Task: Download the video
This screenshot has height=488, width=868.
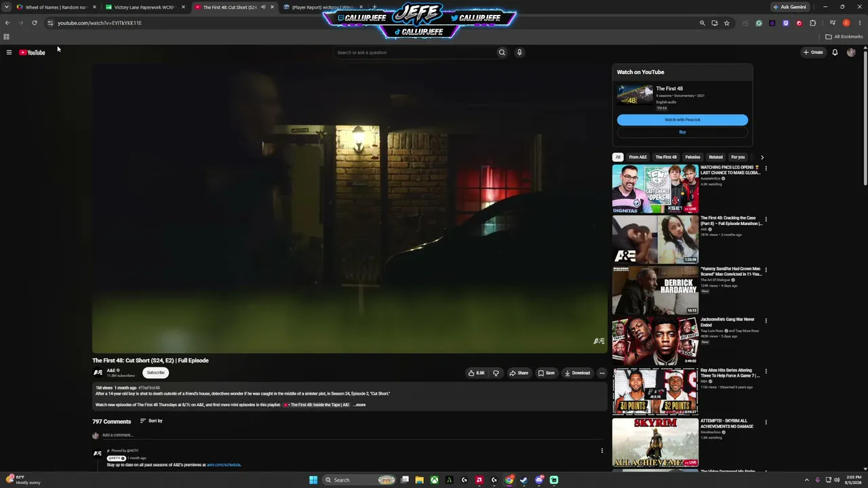Action: click(577, 373)
